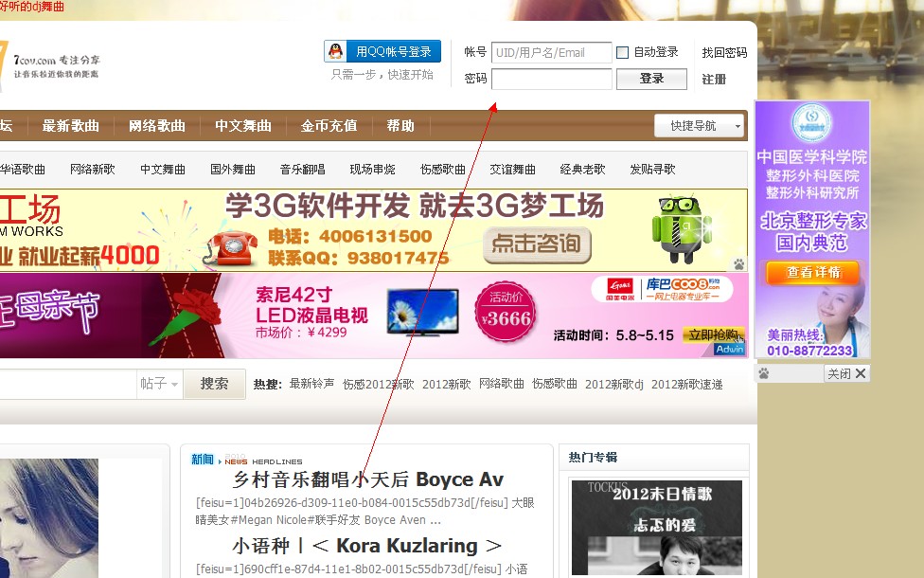
Task: Click the 搜索 search button
Action: tap(215, 384)
